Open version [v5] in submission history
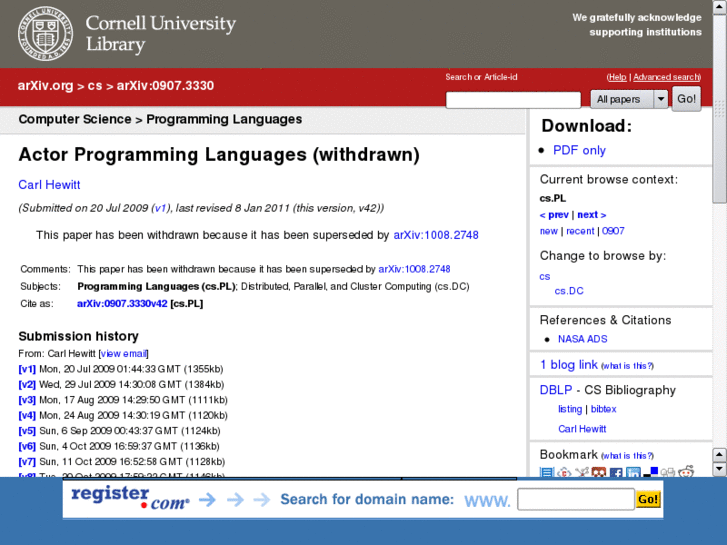This screenshot has height=545, width=727. tap(27, 431)
